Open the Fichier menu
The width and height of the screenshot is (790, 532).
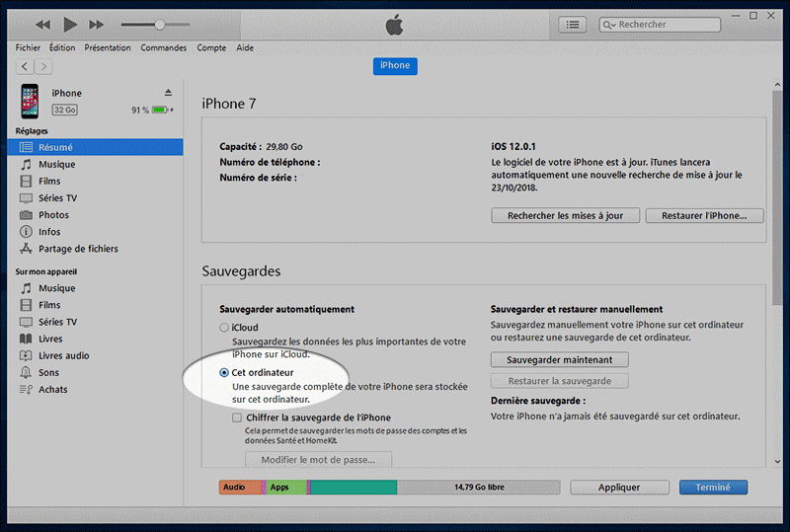[28, 47]
